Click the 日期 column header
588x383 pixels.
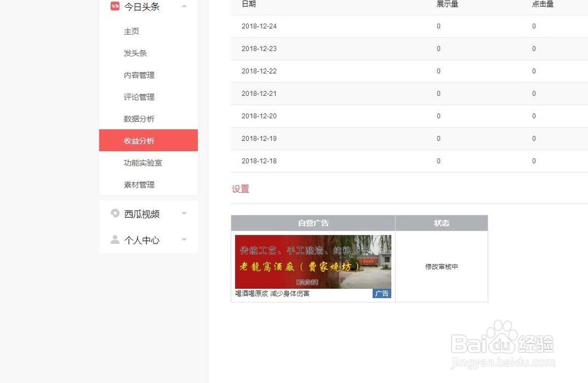[249, 4]
